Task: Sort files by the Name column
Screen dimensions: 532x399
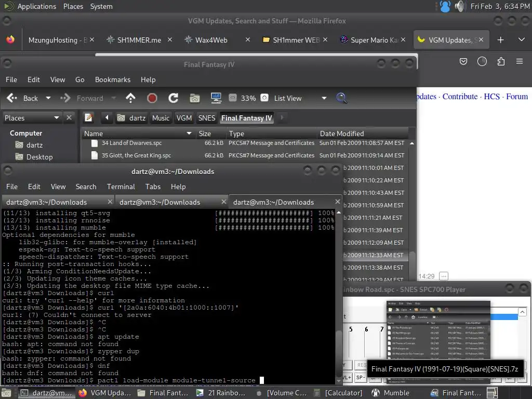Action: pos(138,134)
